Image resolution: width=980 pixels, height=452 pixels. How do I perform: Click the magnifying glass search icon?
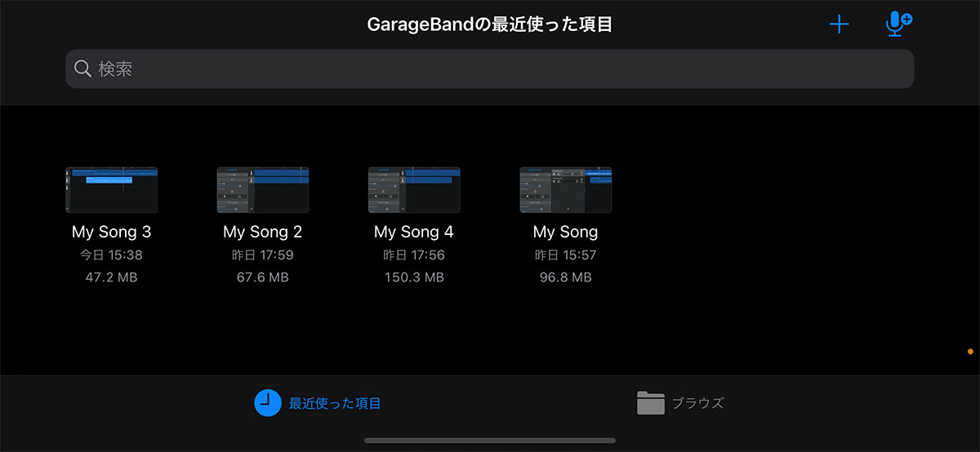(82, 69)
